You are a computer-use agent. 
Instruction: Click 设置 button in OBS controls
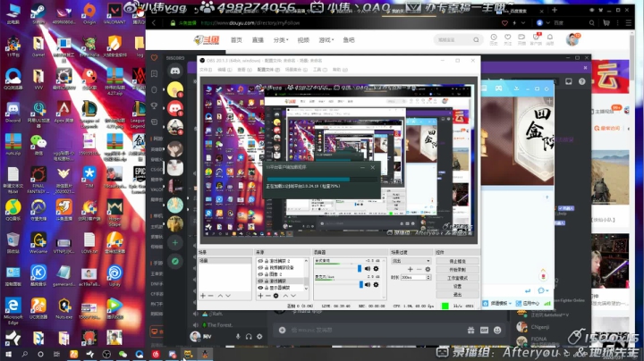pos(457,286)
